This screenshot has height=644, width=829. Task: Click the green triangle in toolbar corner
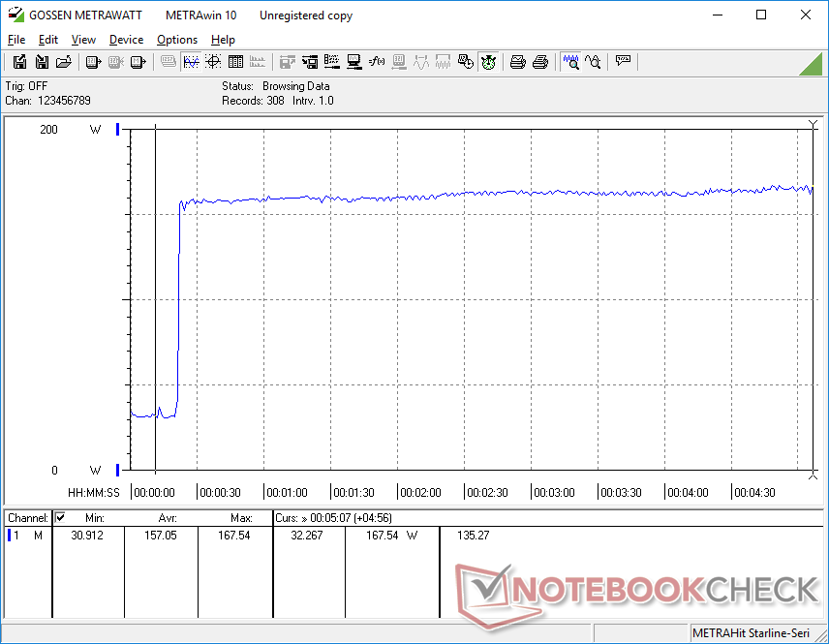tap(811, 63)
